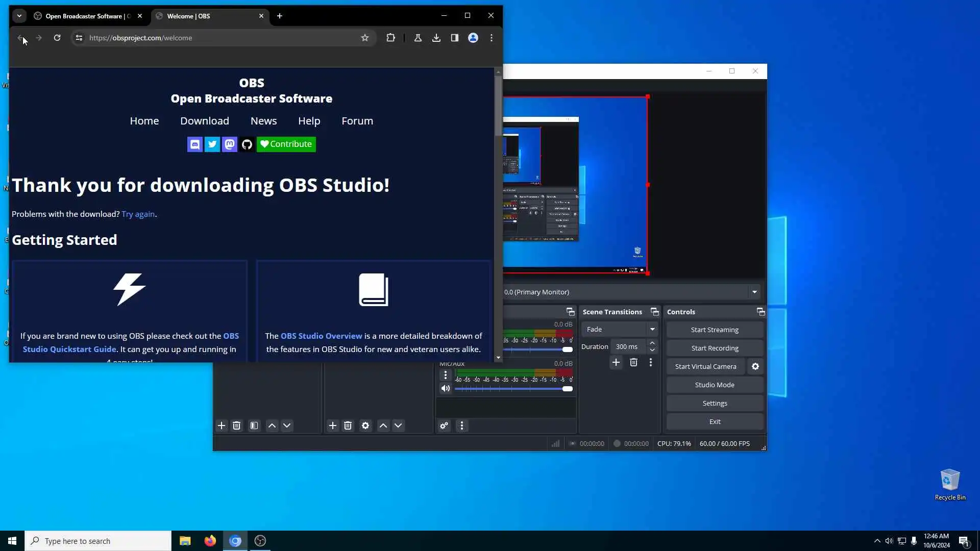The height and width of the screenshot is (551, 980).
Task: Click the Mastodon social icon
Action: [x=230, y=144]
